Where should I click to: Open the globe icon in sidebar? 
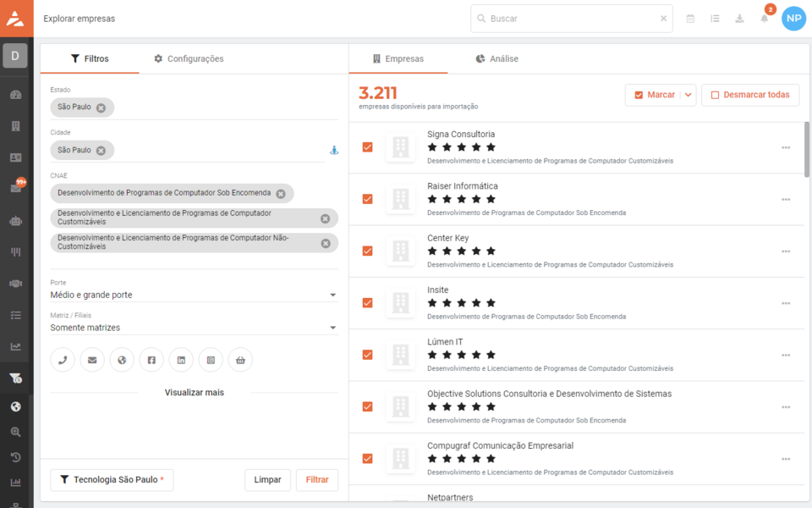point(15,406)
